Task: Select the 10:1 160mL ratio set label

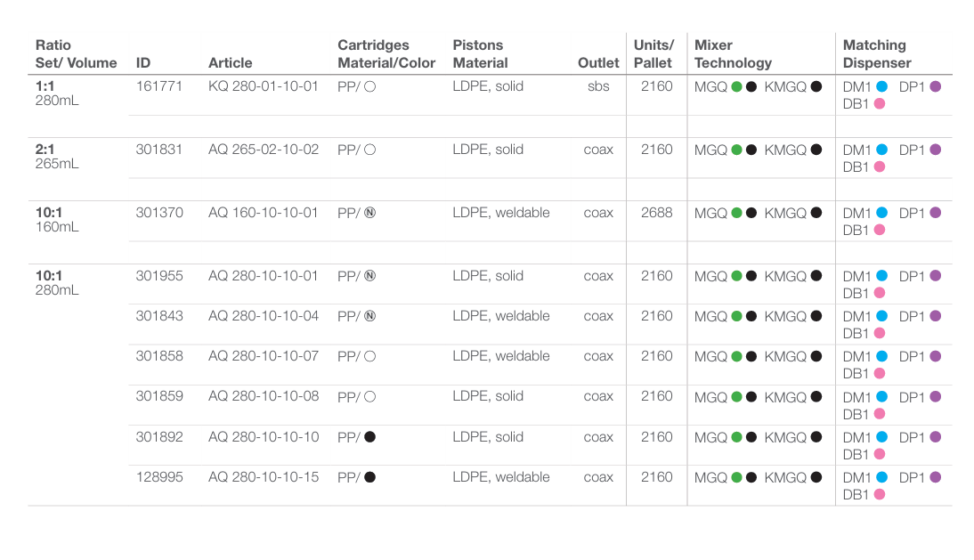Action: [x=57, y=219]
